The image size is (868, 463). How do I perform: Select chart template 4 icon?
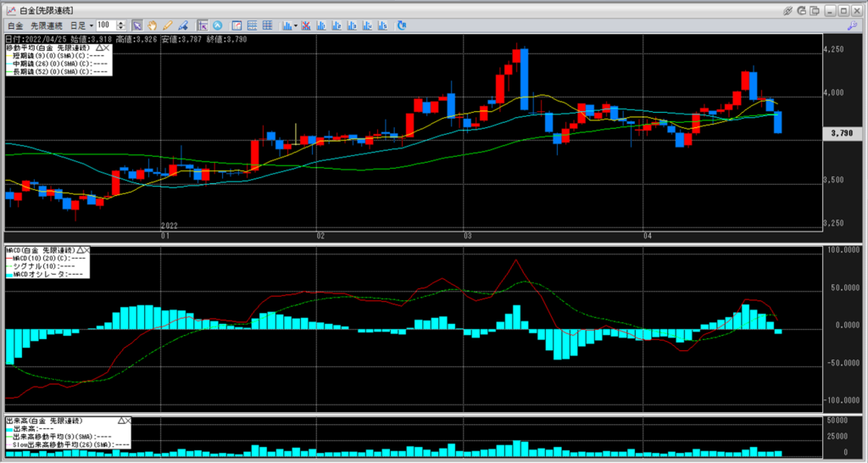point(367,25)
